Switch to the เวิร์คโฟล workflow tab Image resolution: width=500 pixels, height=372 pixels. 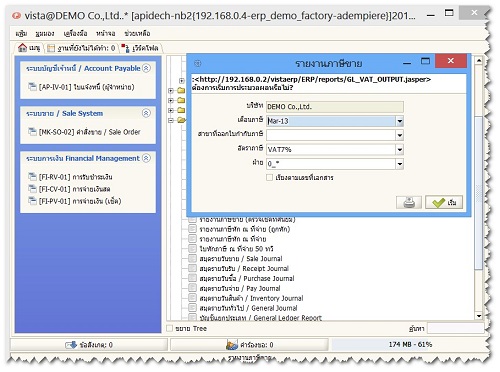pyautogui.click(x=140, y=48)
